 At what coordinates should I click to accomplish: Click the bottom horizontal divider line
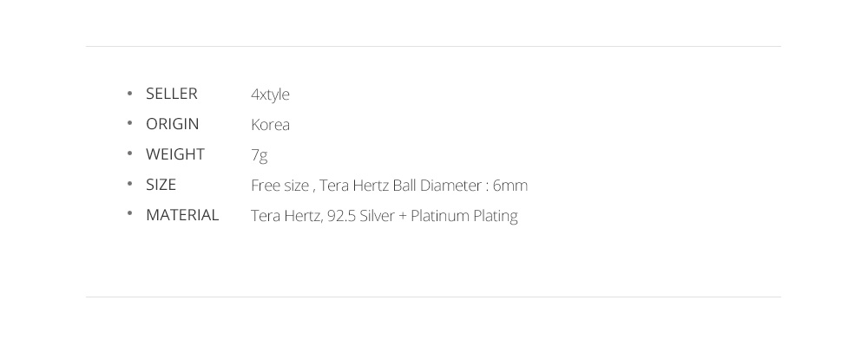click(433, 297)
